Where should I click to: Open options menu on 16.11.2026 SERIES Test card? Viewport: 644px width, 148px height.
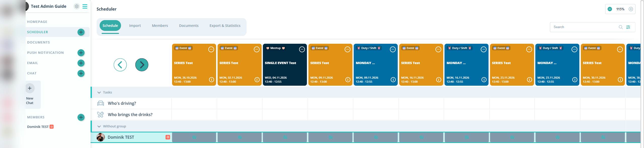tap(438, 50)
